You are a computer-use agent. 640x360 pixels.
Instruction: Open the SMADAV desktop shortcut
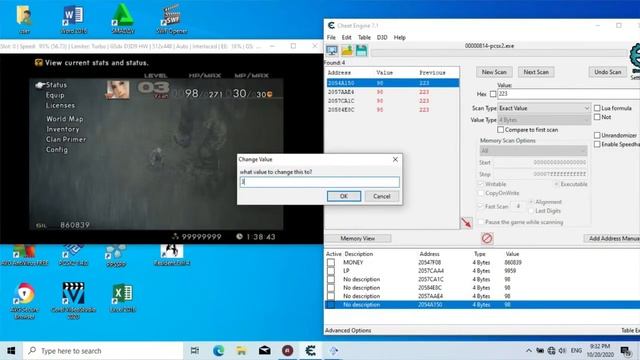point(122,19)
